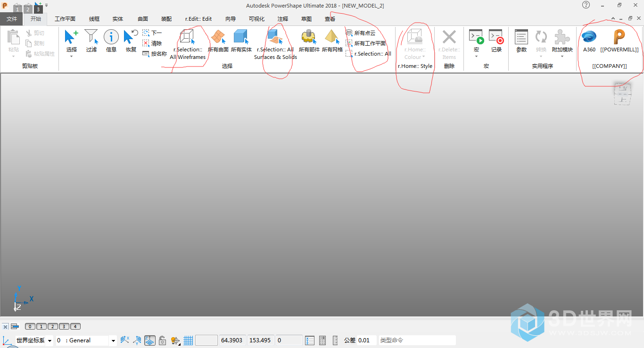The height and width of the screenshot is (348, 644).
Task: Click the padlock icon in status bar
Action: click(x=162, y=340)
